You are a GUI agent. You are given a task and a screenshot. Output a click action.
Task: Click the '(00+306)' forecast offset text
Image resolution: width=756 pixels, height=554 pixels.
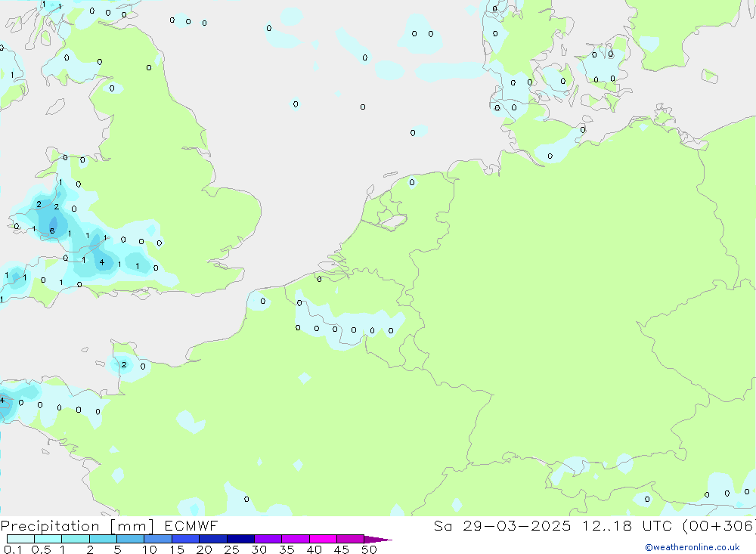719,526
